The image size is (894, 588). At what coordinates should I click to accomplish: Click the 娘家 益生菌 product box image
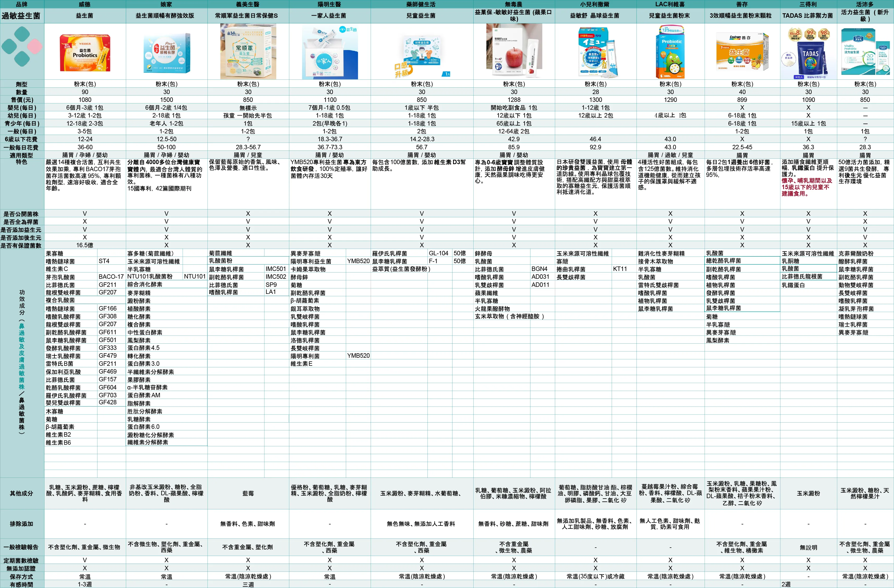167,53
